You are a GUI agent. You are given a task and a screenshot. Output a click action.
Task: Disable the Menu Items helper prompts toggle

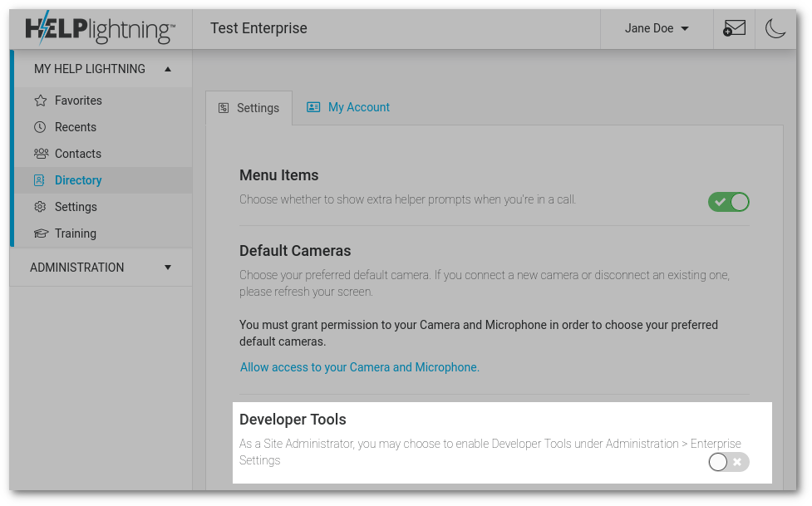point(729,202)
